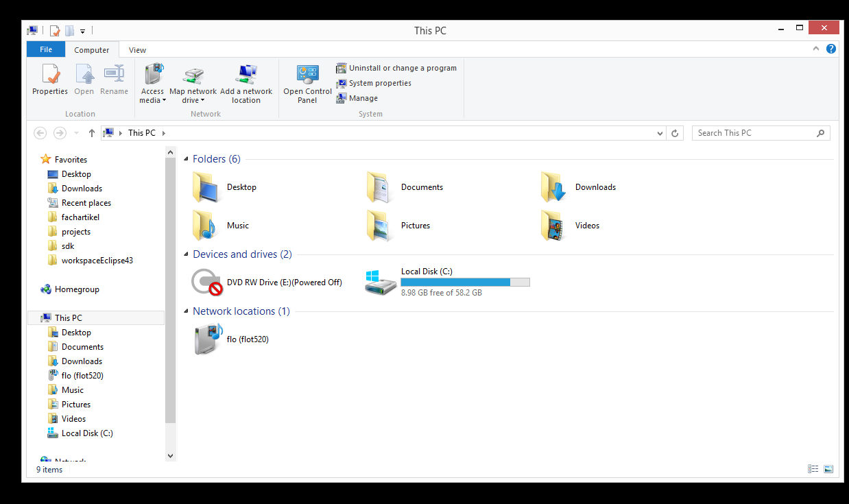Open sdk folder in Favorites
Image resolution: width=849 pixels, height=504 pixels.
click(x=61, y=246)
